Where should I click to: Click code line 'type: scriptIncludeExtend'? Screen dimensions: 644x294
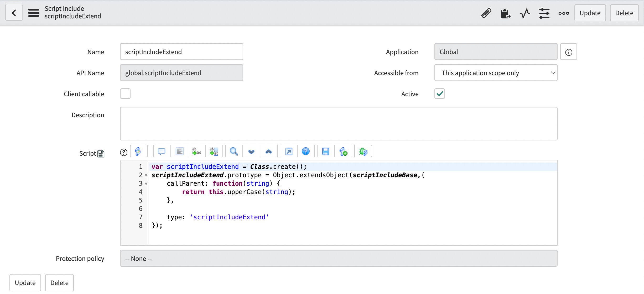pyautogui.click(x=218, y=217)
